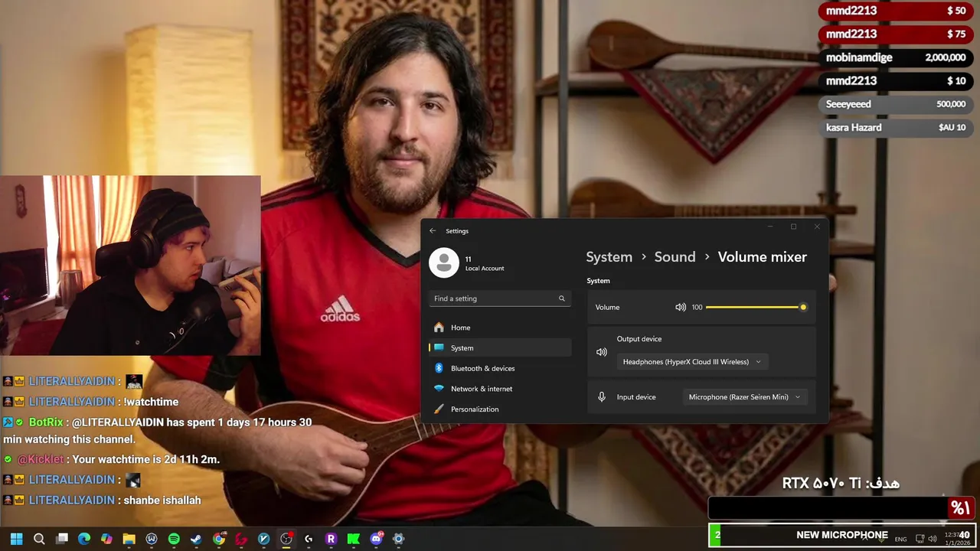Image resolution: width=980 pixels, height=551 pixels.
Task: Open the blue V app in the taskbar
Action: tap(264, 539)
